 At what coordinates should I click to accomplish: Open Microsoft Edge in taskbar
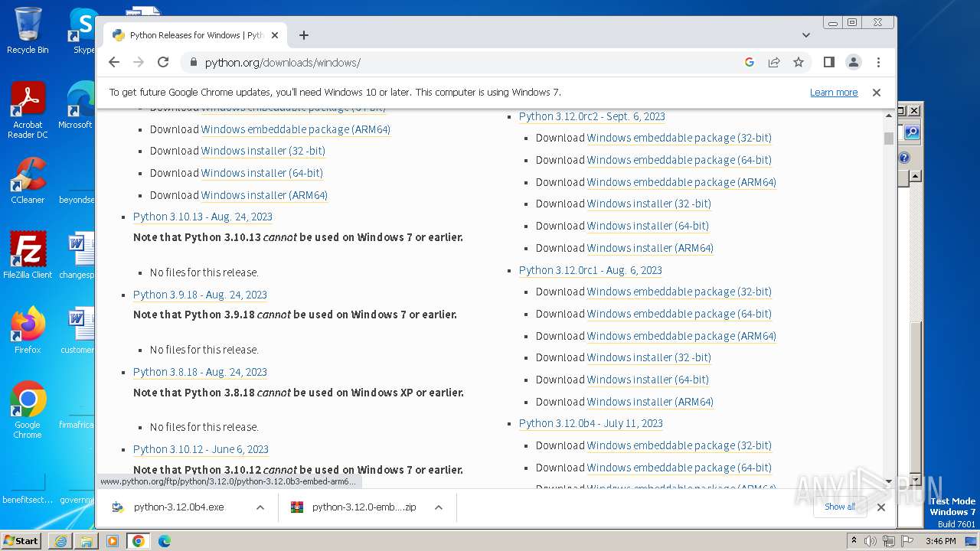[165, 541]
